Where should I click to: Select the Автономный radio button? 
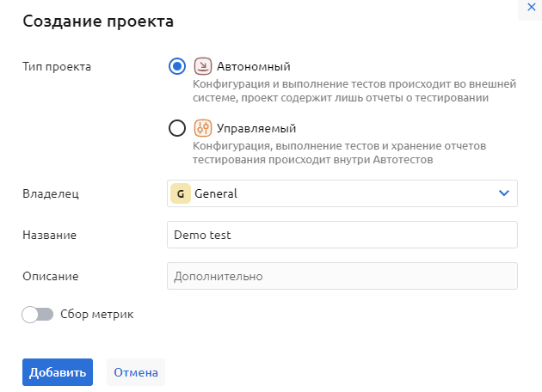pyautogui.click(x=177, y=66)
